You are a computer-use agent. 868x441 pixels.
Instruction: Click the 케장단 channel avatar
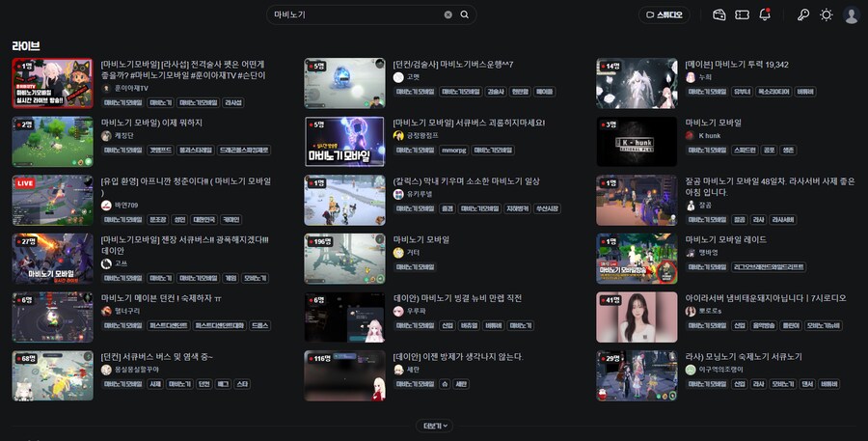pos(106,136)
